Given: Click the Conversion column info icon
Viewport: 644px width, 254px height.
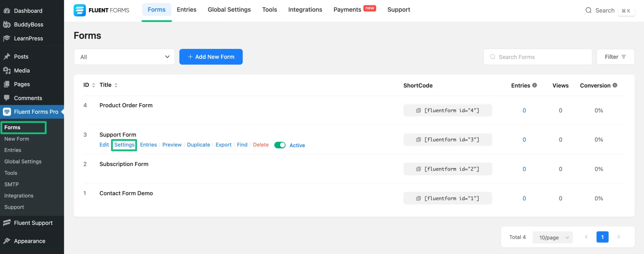Looking at the screenshot, I should tap(615, 85).
